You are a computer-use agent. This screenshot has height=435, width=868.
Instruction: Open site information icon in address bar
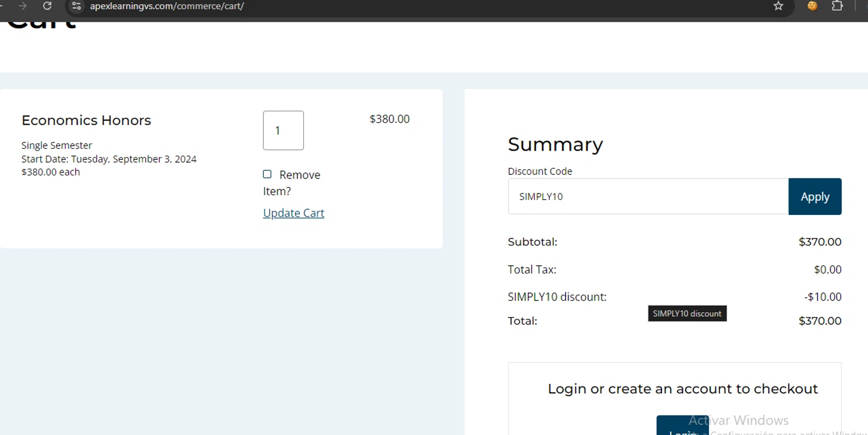pos(76,6)
